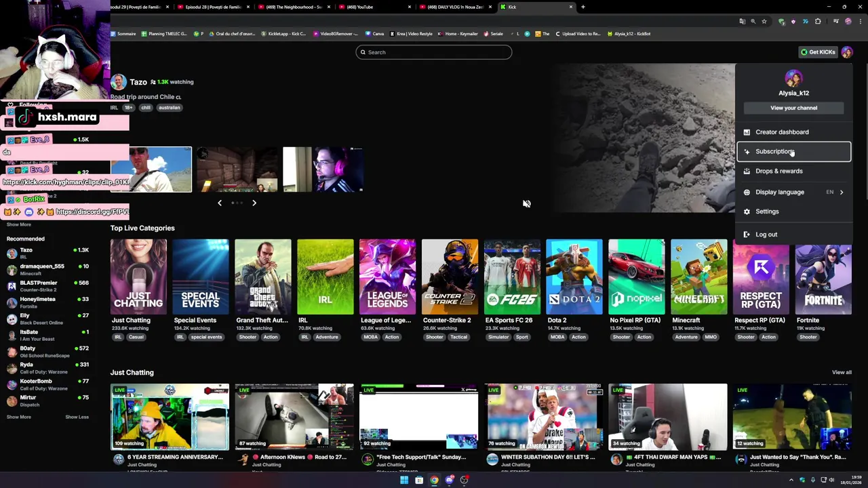Click Show Less under the Recommended list

pos(77,417)
